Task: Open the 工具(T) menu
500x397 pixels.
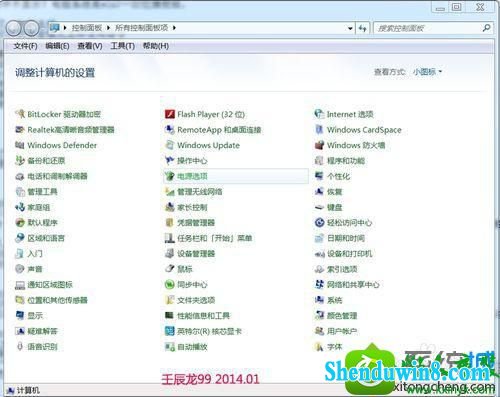Action: (x=122, y=46)
